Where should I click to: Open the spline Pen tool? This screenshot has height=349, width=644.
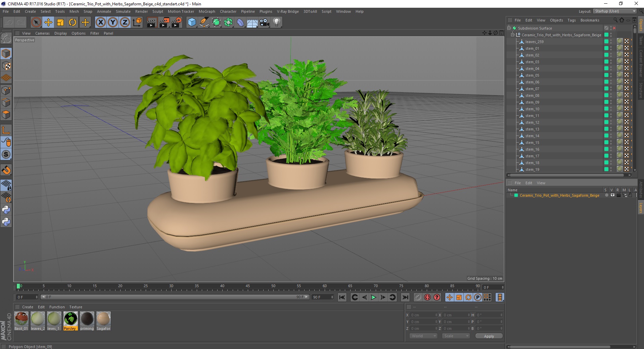pos(204,23)
